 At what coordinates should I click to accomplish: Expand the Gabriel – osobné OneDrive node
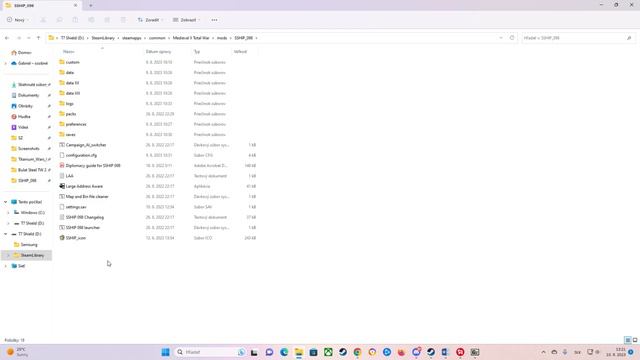[x=6, y=63]
